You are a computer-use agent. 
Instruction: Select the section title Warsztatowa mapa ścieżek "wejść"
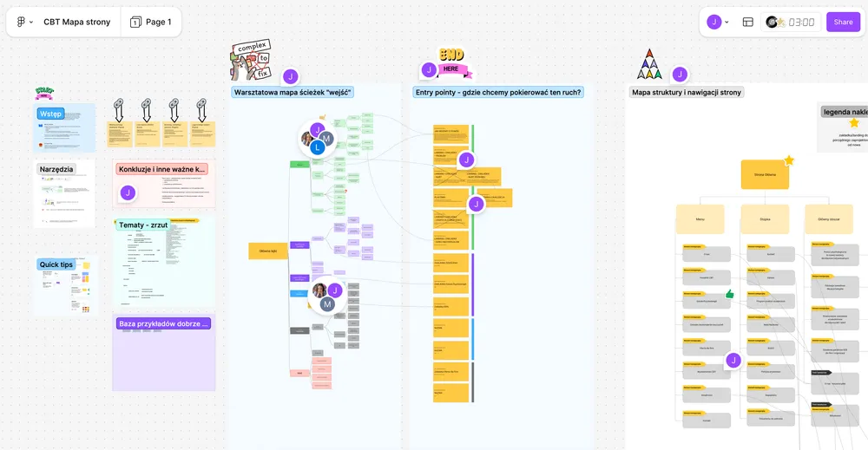[293, 92]
